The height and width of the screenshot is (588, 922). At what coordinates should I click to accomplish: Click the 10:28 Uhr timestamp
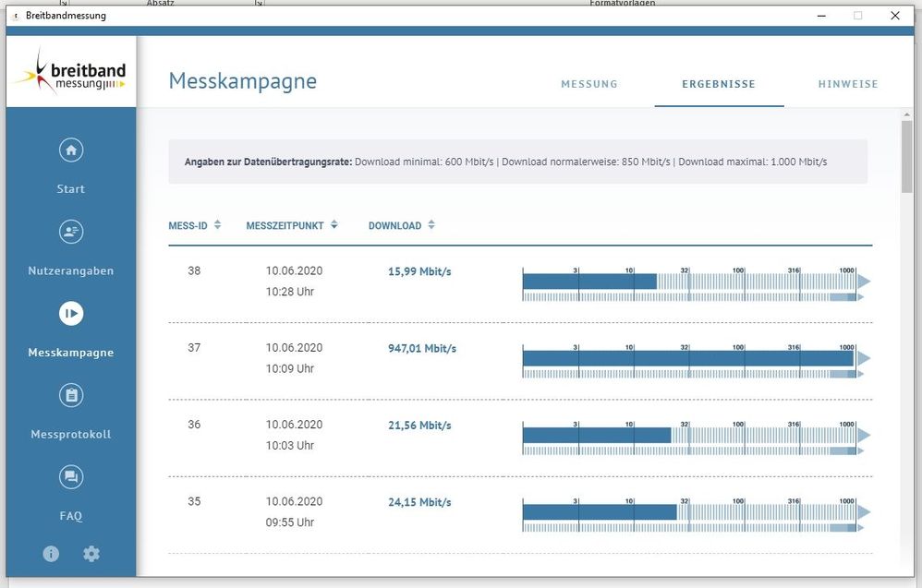click(290, 292)
